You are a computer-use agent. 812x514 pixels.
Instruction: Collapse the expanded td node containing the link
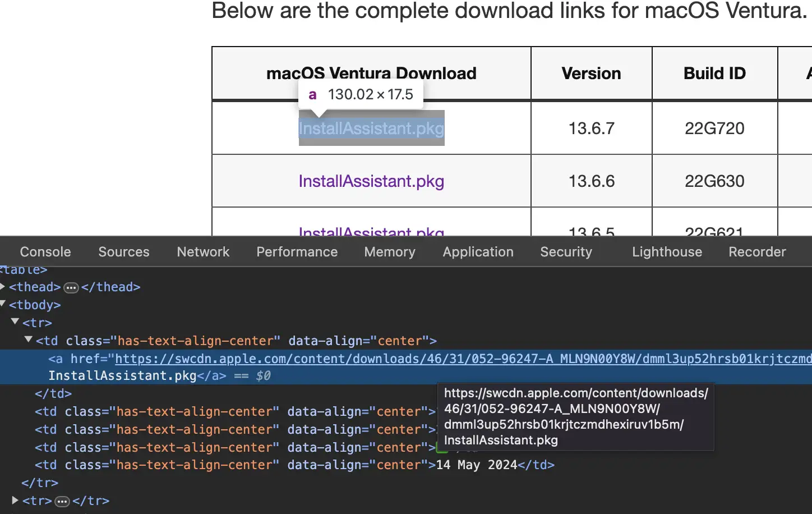pyautogui.click(x=29, y=339)
